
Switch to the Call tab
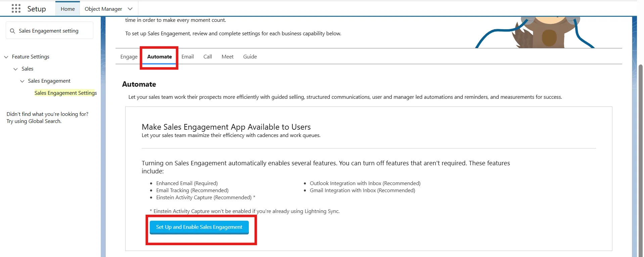pos(208,57)
